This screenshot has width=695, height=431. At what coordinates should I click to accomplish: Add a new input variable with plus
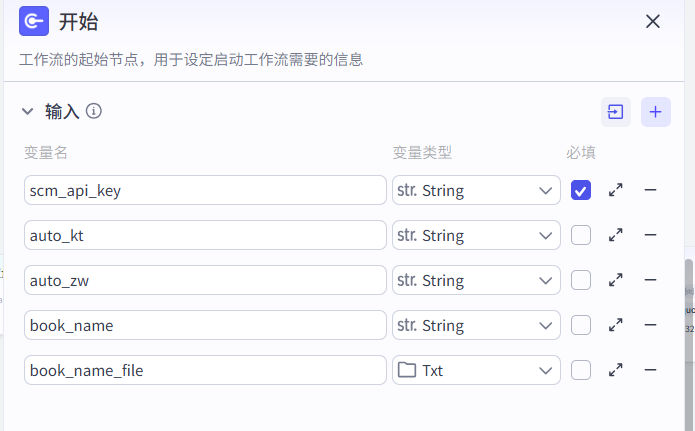pos(655,112)
